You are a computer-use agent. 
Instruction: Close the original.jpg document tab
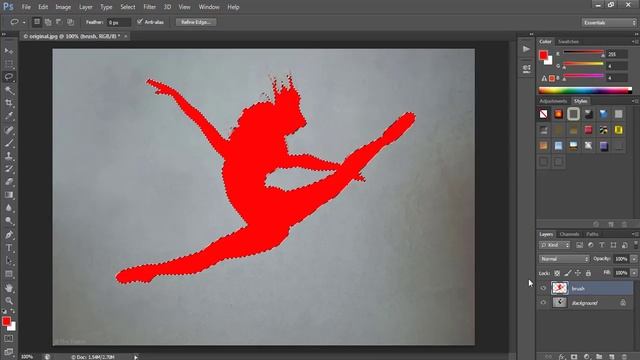[126, 36]
